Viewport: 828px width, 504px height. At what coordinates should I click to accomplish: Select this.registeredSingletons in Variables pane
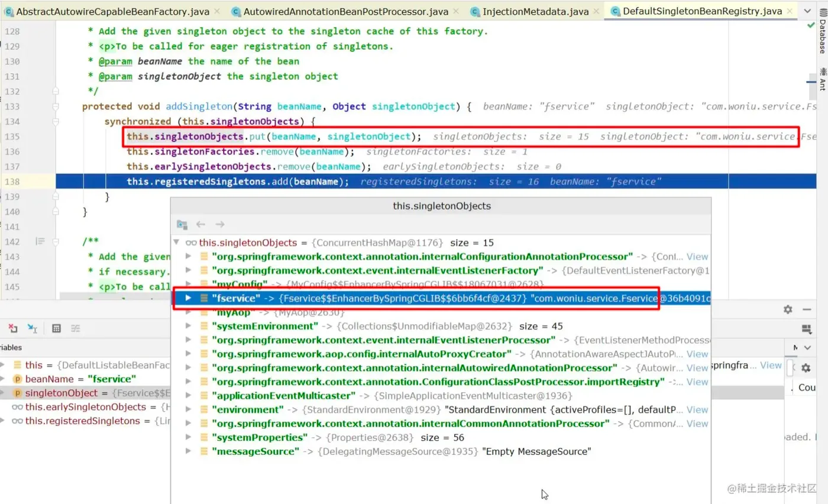point(85,421)
